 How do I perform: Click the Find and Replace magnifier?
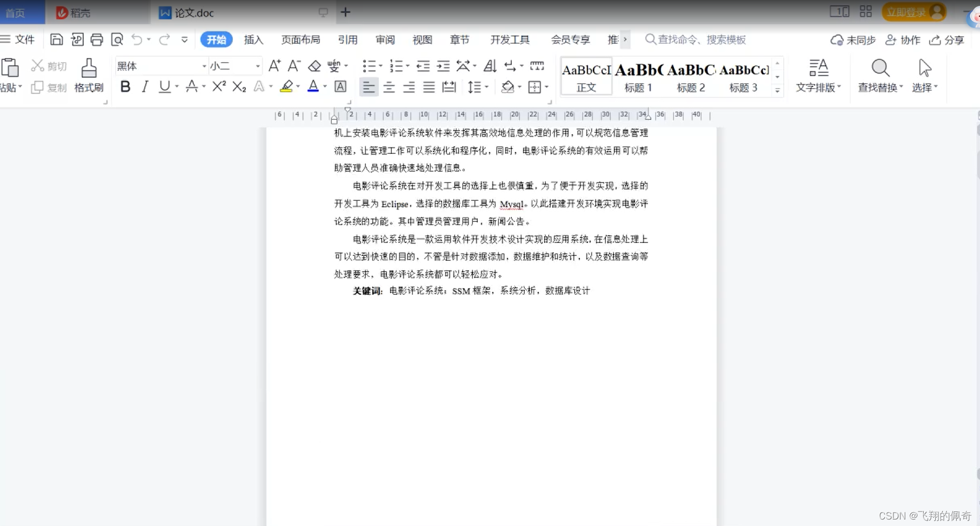[880, 76]
